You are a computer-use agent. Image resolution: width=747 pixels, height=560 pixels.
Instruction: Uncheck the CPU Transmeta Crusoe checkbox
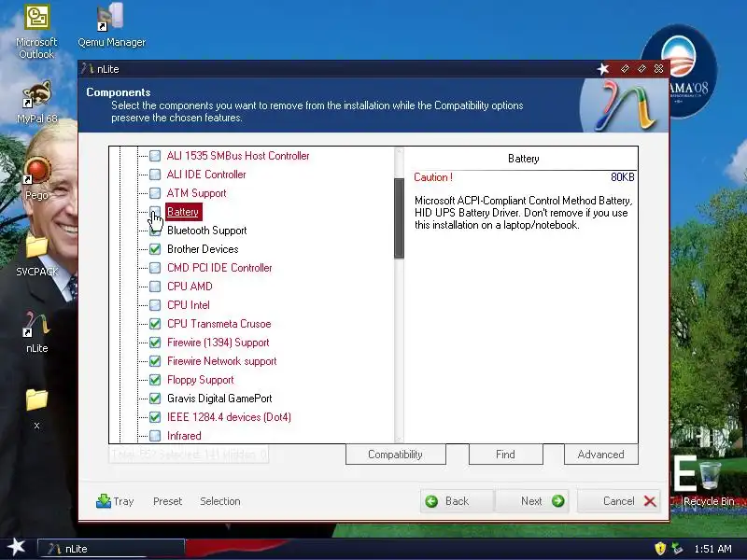pyautogui.click(x=155, y=324)
